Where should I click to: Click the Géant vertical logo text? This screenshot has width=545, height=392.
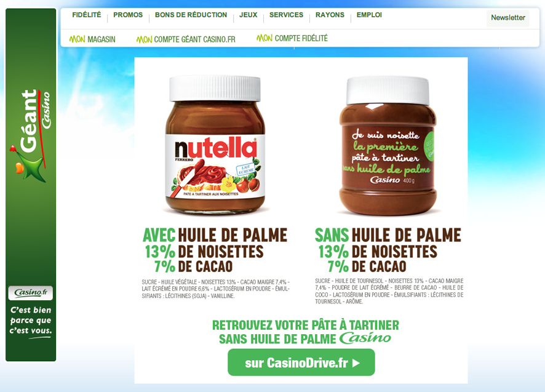pyautogui.click(x=29, y=121)
